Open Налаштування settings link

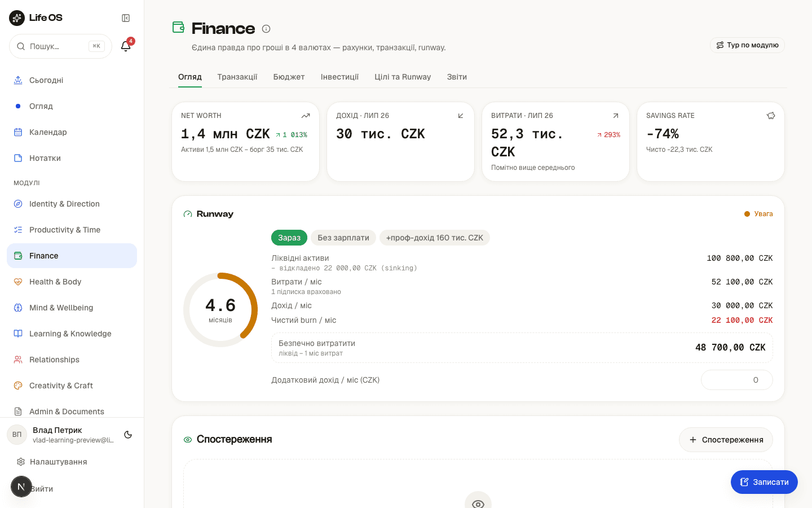tap(58, 462)
